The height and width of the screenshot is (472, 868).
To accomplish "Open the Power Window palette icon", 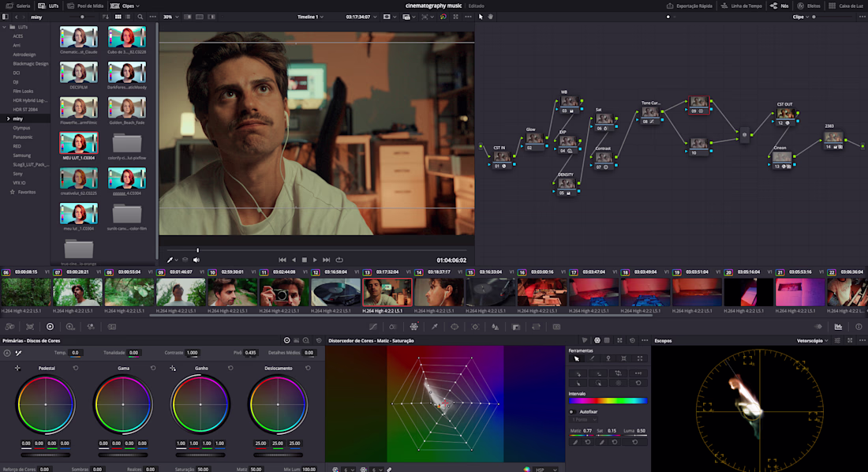I will coord(455,327).
